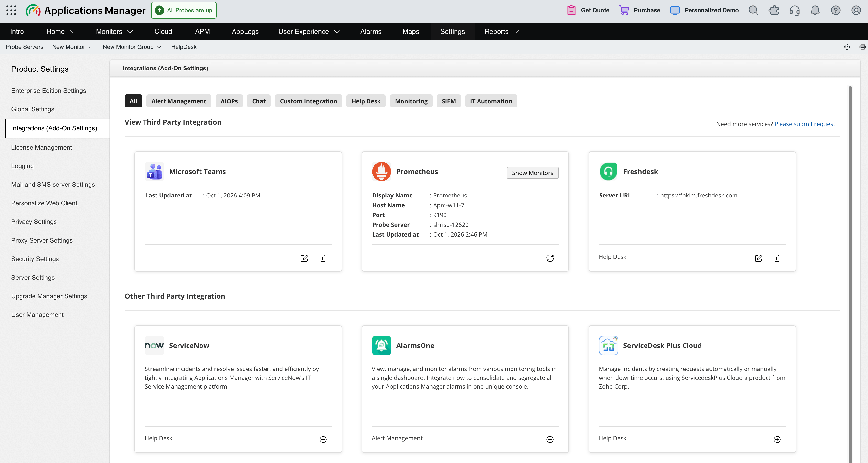Add the ServiceNow integration
The width and height of the screenshot is (868, 463).
(x=323, y=439)
